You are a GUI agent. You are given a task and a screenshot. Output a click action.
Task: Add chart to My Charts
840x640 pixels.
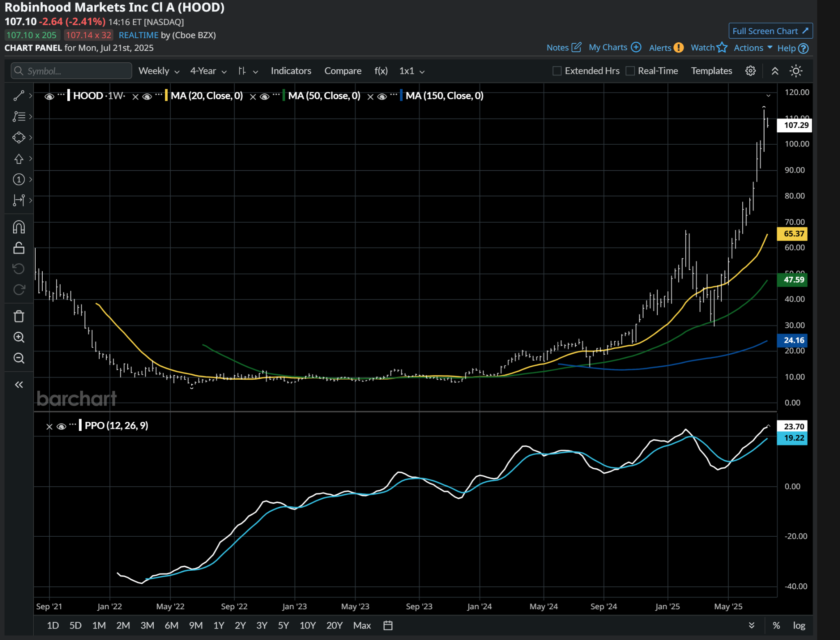[x=615, y=47]
